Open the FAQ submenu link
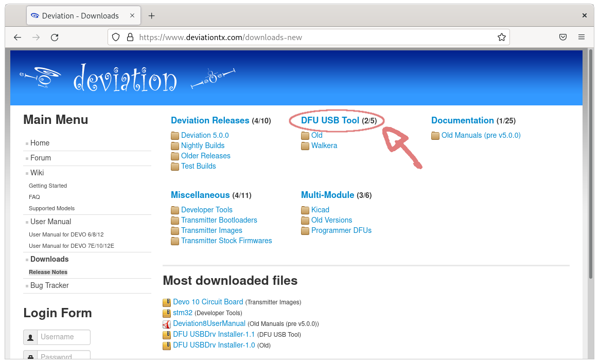599x364 pixels. click(34, 197)
